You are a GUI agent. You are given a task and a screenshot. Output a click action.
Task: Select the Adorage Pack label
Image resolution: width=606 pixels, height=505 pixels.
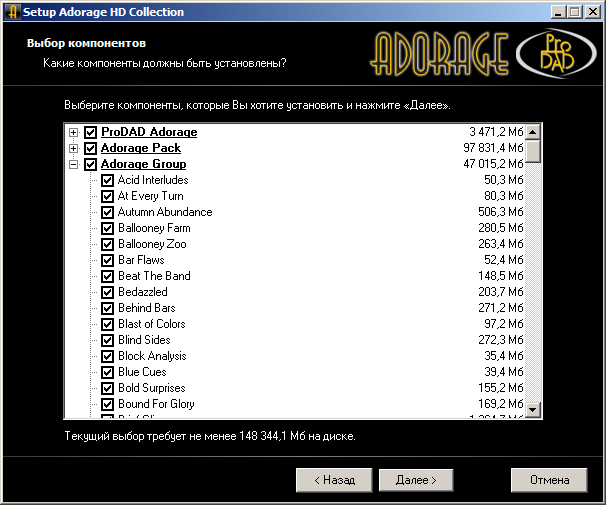point(141,148)
